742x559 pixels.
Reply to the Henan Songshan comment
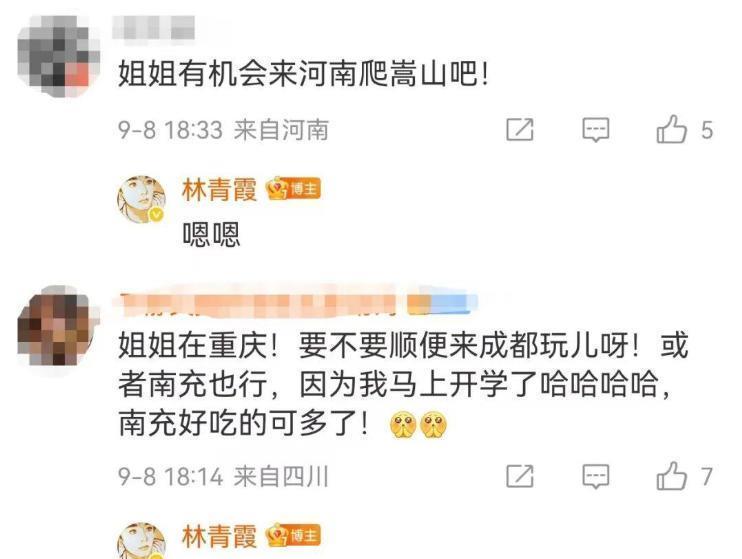595,130
